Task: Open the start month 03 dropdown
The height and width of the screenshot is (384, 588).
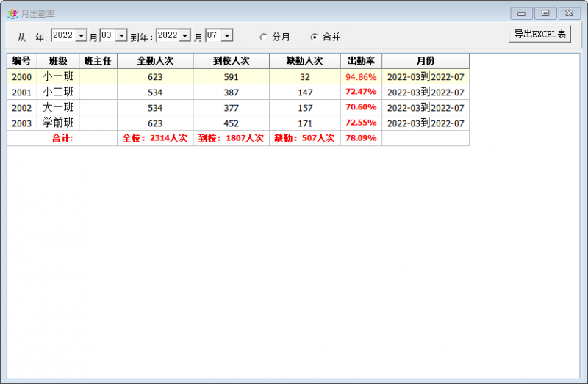Action: [x=121, y=35]
